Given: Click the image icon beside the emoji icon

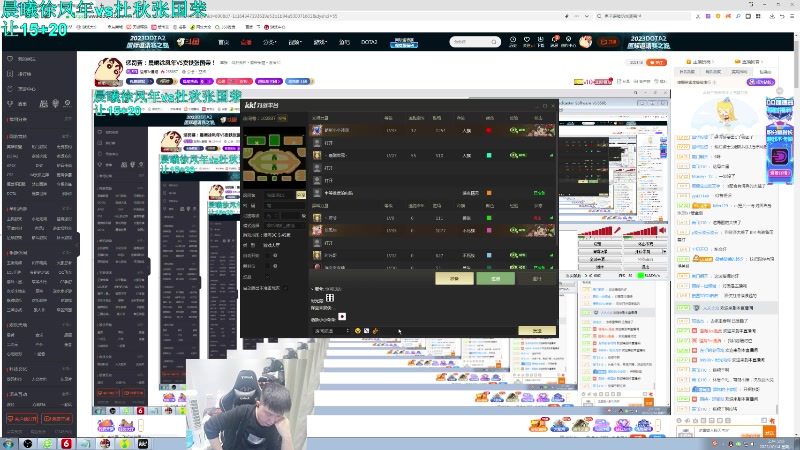Looking at the screenshot, I should [366, 331].
